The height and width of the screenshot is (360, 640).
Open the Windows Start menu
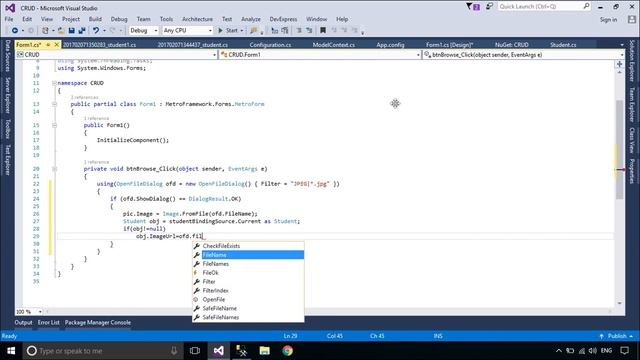11,351
